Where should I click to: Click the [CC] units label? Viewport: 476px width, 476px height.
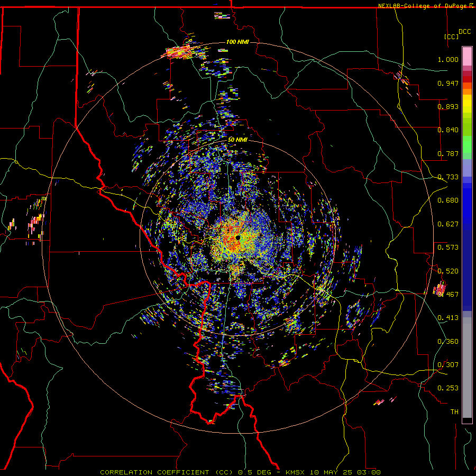coord(451,36)
